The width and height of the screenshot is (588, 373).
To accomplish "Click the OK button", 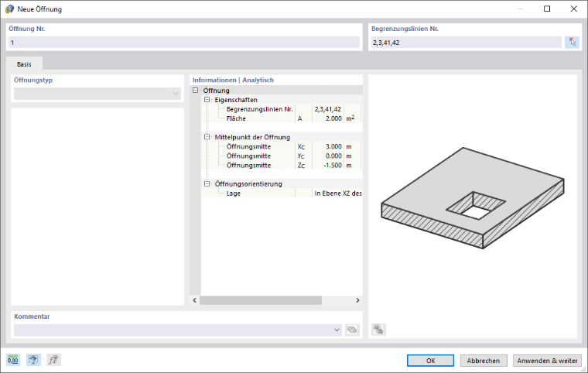I will 430,361.
